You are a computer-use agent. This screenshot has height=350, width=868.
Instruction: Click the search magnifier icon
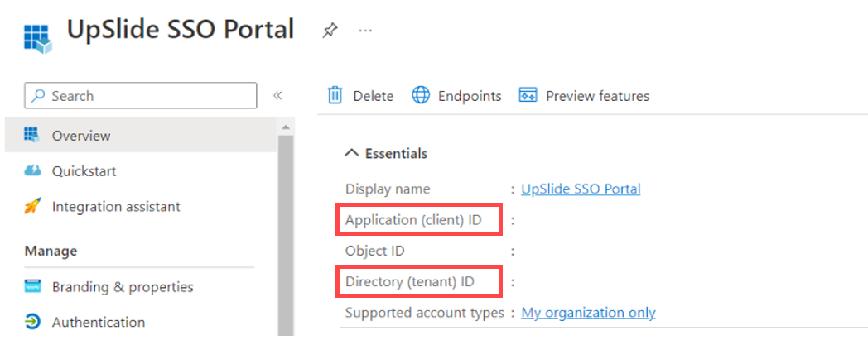coord(38,96)
